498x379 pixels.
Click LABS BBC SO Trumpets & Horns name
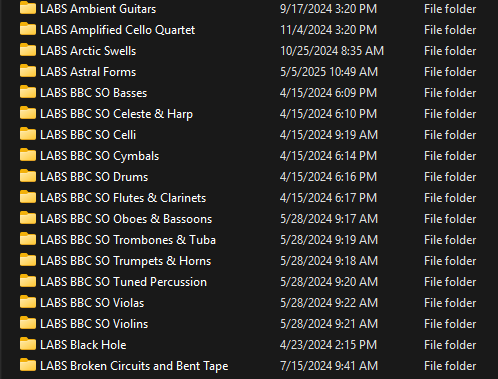point(125,261)
